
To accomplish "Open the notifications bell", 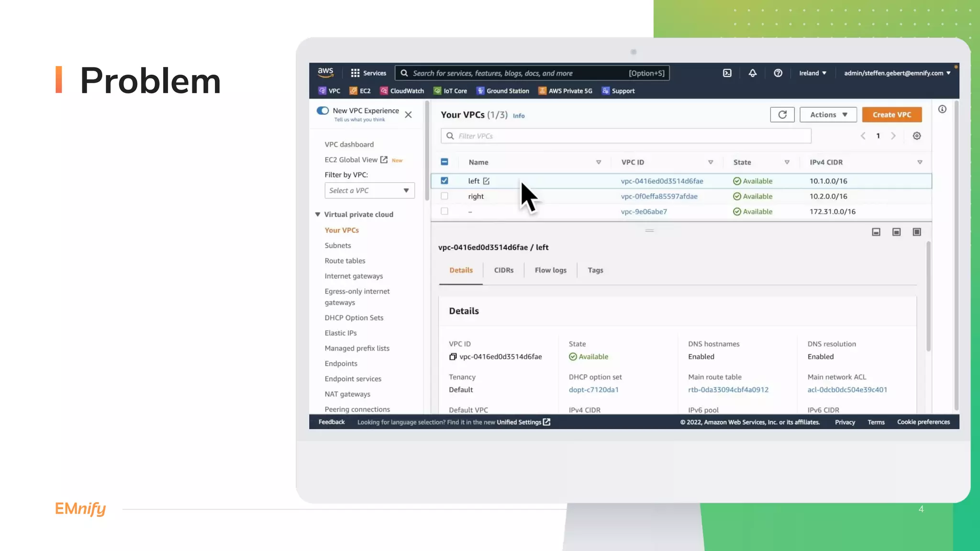I will pyautogui.click(x=753, y=73).
